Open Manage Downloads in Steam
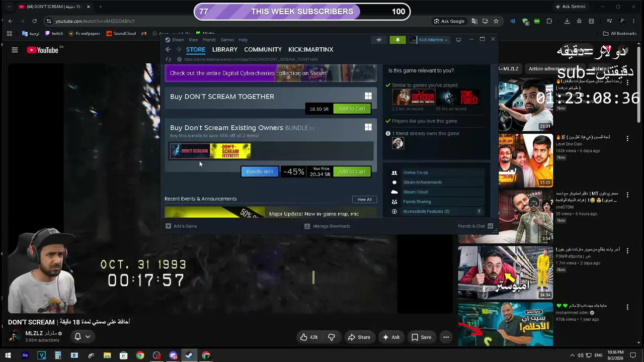This screenshot has width=644, height=362. point(327,226)
